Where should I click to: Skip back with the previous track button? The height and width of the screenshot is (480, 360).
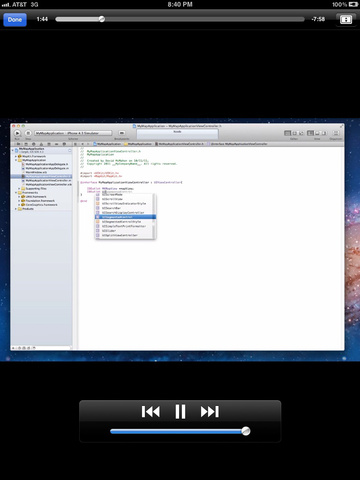(x=151, y=412)
